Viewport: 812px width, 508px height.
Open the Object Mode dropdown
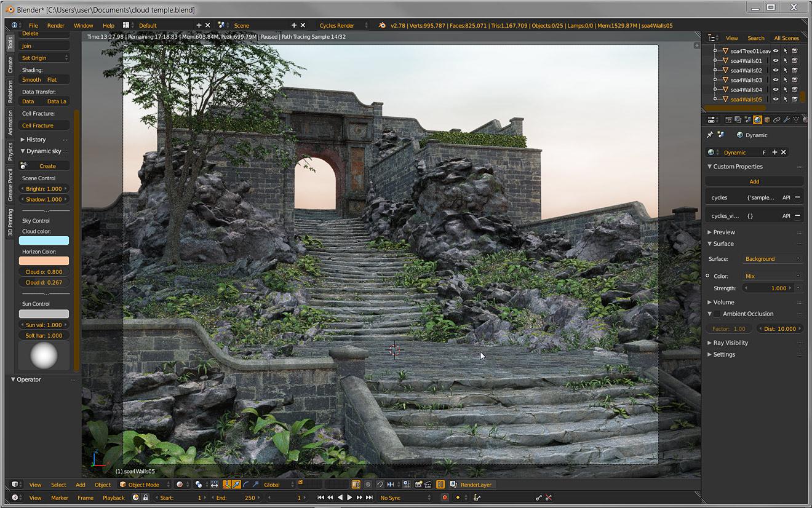[x=144, y=485]
